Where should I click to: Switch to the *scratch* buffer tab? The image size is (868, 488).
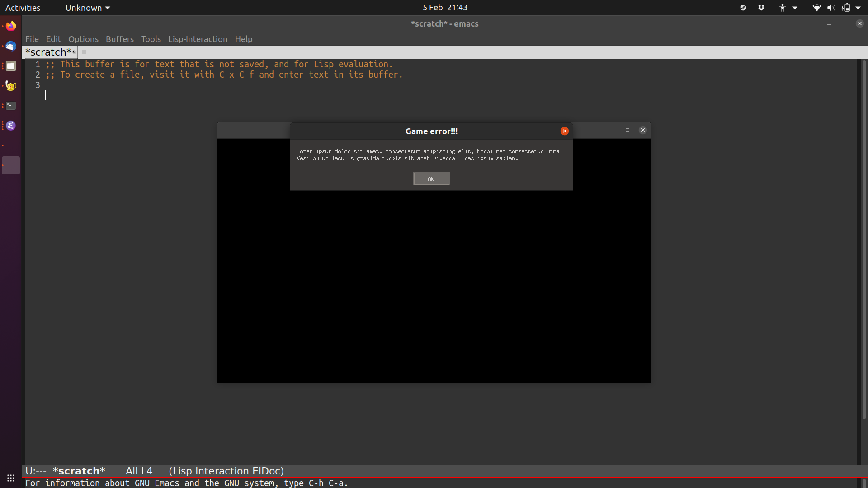pyautogui.click(x=48, y=52)
